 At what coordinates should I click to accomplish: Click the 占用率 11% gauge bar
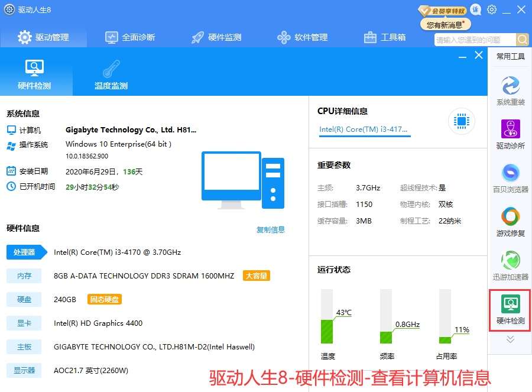click(x=445, y=316)
